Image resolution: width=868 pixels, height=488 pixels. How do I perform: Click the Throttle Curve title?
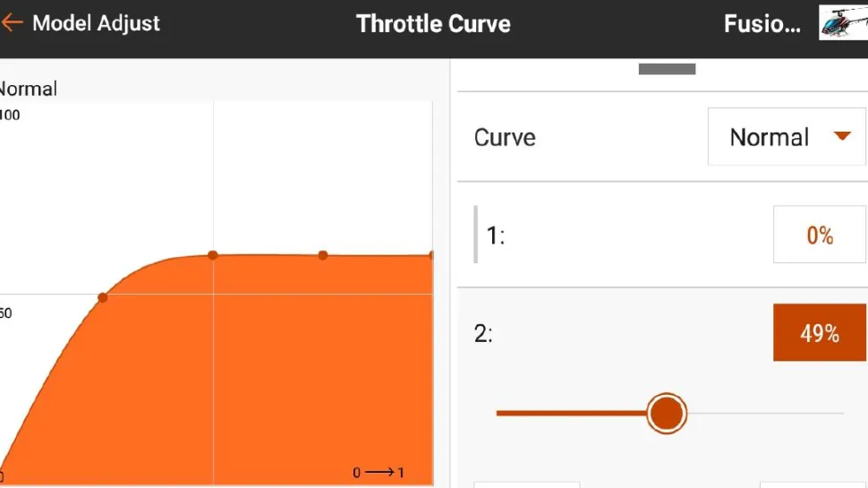433,23
